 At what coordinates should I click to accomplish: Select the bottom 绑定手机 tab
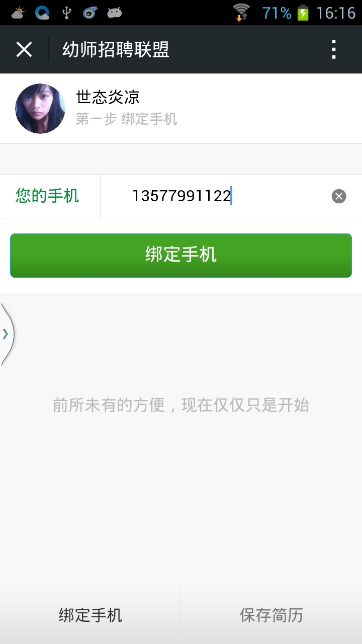coord(90,615)
